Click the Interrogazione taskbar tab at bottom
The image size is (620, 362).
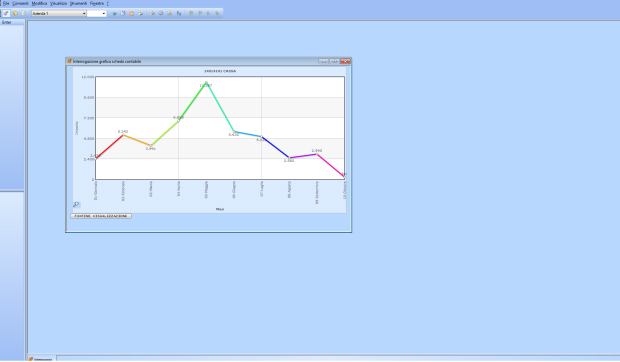click(41, 359)
